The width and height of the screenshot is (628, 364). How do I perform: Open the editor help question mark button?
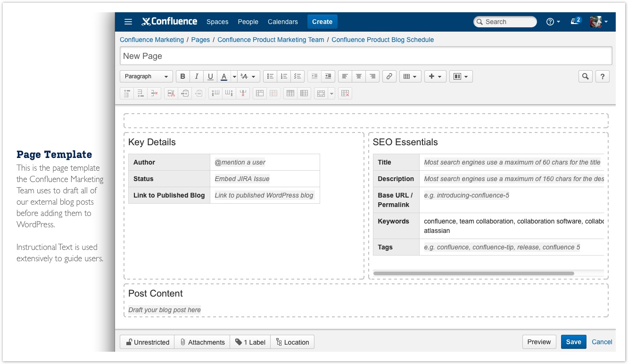[602, 76]
